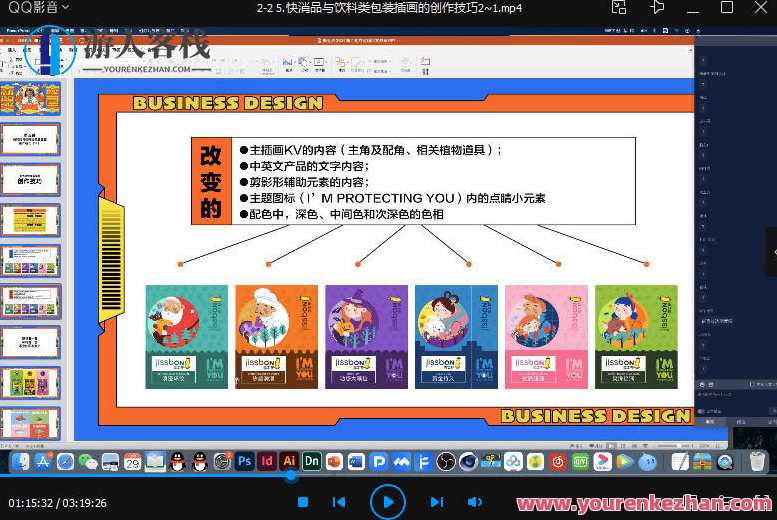Click the video title text in title bar
The image size is (777, 520).
(x=389, y=8)
